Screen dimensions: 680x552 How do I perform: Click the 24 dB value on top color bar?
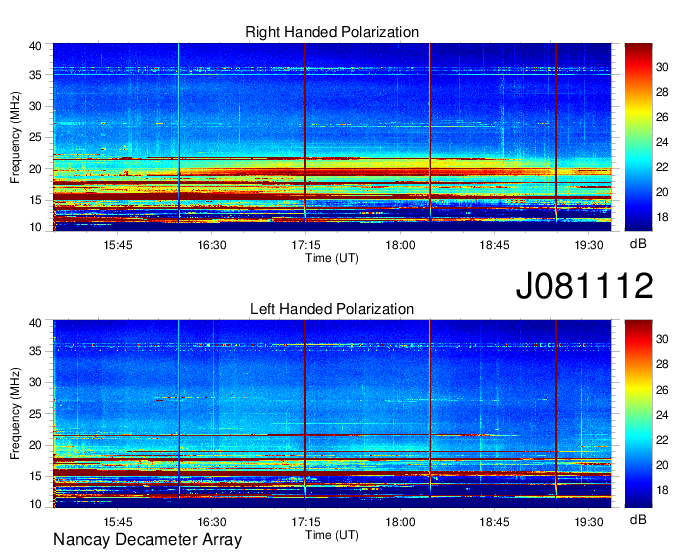tap(662, 142)
